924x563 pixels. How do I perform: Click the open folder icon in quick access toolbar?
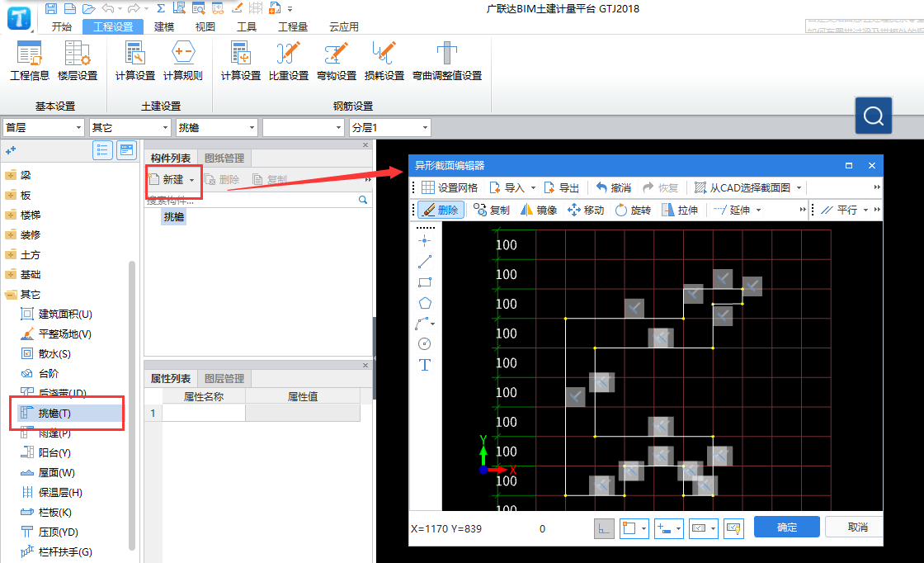88,8
